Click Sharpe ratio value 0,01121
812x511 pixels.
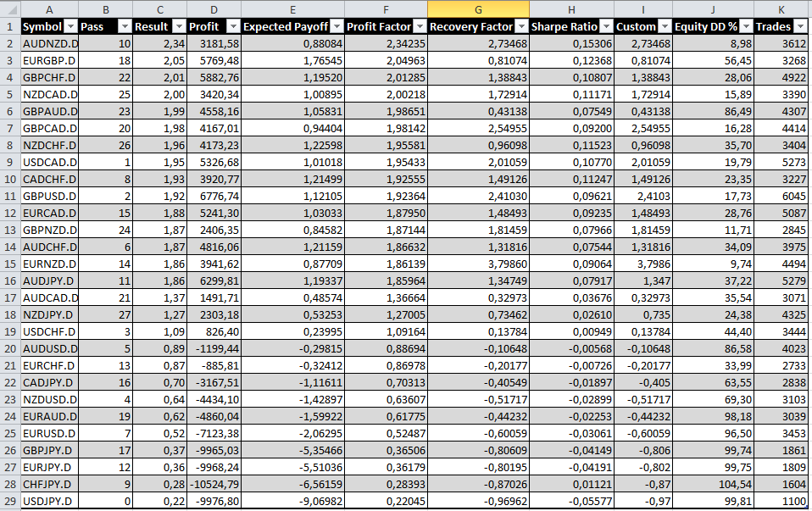pyautogui.click(x=572, y=485)
